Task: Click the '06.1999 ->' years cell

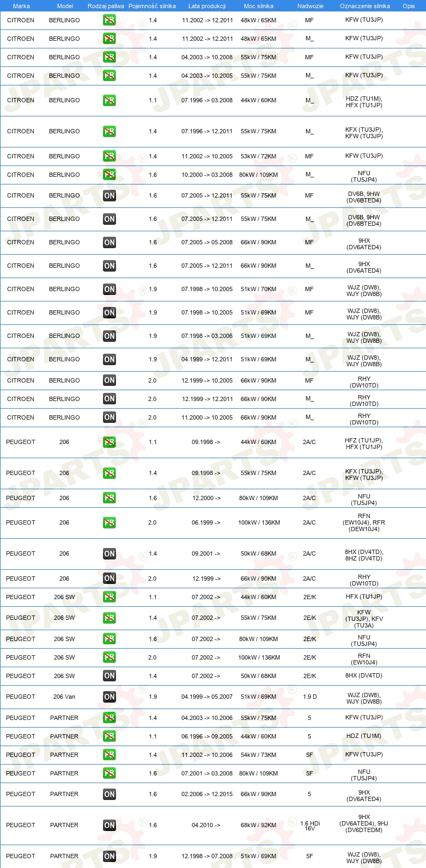Action: [206, 522]
